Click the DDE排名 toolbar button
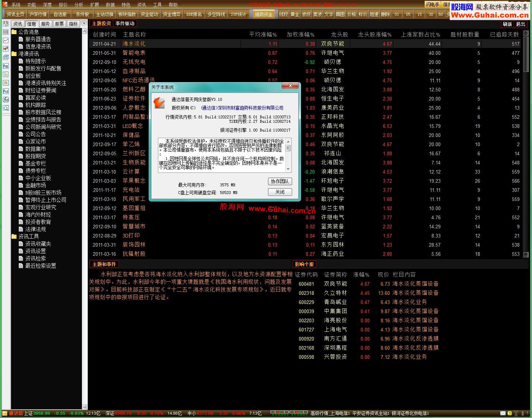The image size is (532, 418). (x=194, y=14)
